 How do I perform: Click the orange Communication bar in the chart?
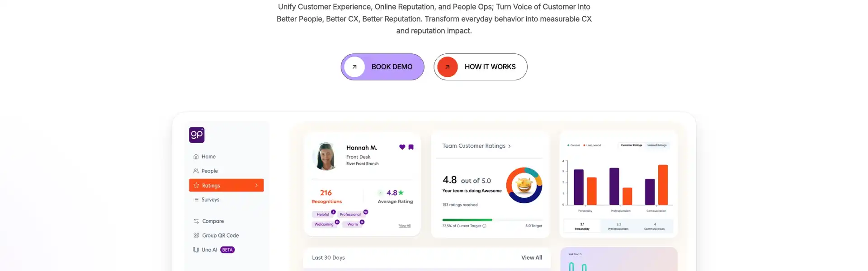pos(663,185)
